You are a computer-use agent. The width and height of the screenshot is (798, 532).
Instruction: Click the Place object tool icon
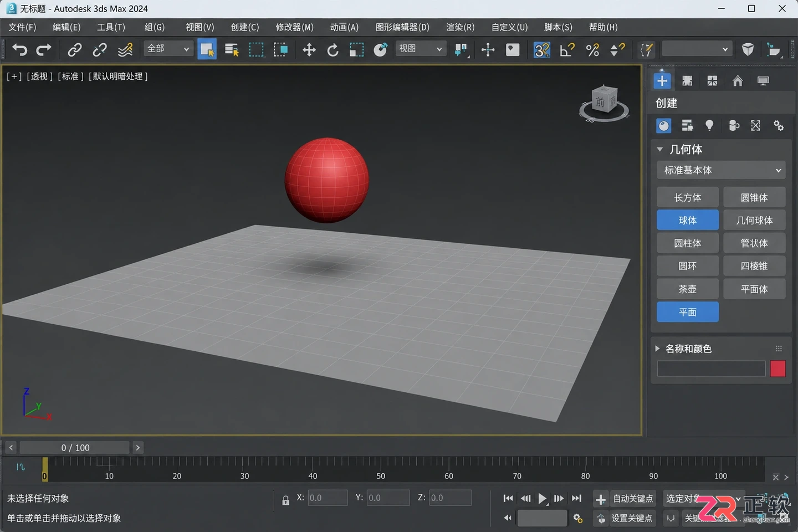[x=380, y=50]
